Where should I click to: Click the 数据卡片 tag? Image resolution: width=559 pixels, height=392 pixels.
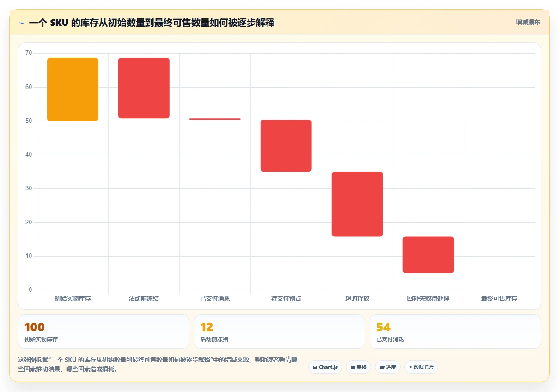click(421, 367)
